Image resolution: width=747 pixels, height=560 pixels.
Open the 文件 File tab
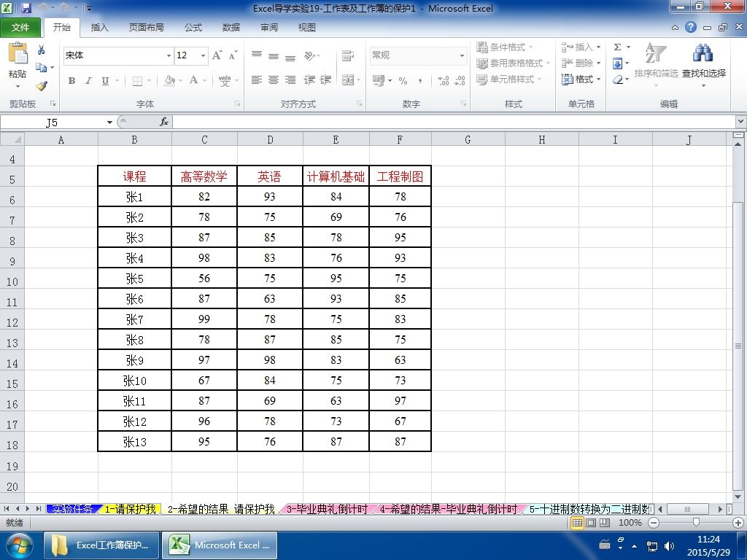pos(20,28)
